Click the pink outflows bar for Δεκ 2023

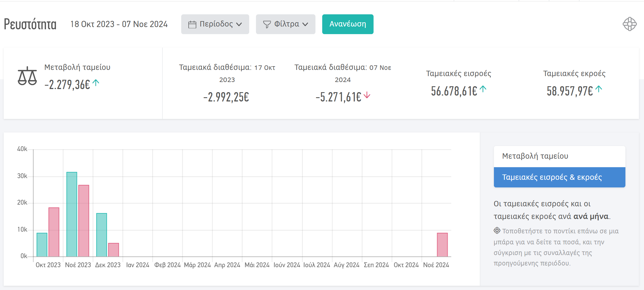point(113,250)
